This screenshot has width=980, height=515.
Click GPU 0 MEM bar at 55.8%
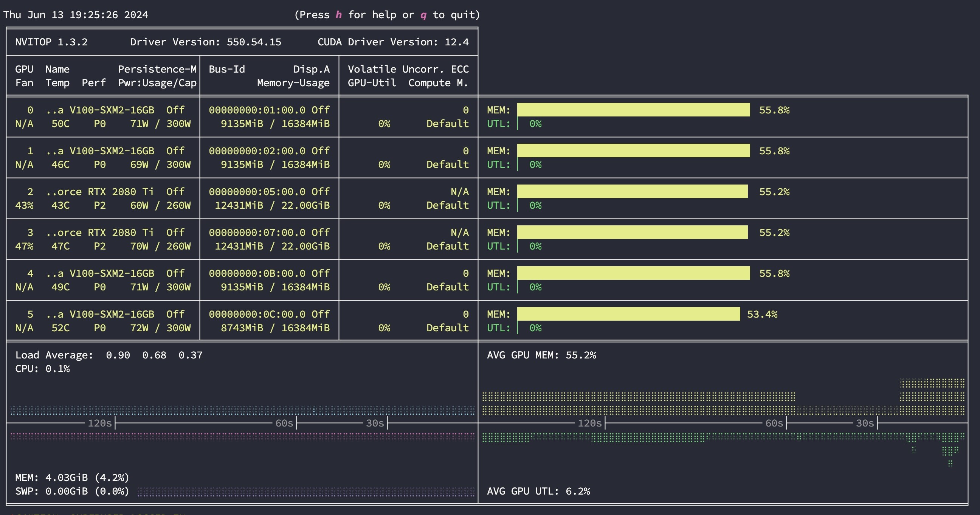click(x=633, y=110)
